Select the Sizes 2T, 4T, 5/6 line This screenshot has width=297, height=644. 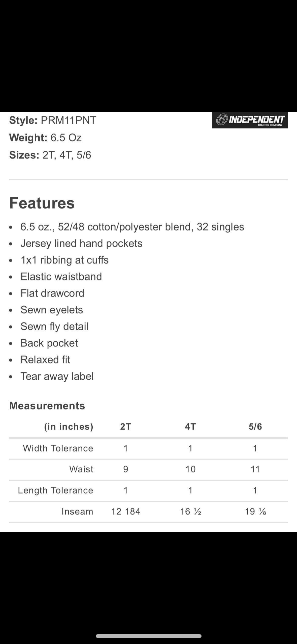tap(50, 155)
